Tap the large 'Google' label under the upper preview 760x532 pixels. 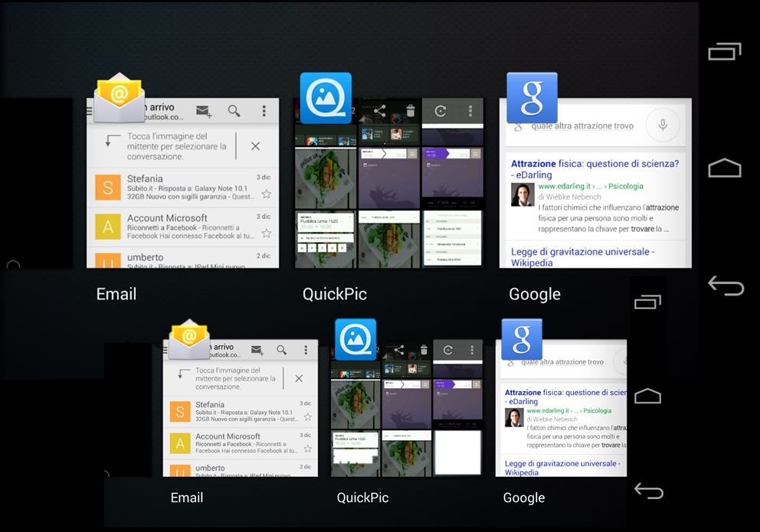point(535,294)
